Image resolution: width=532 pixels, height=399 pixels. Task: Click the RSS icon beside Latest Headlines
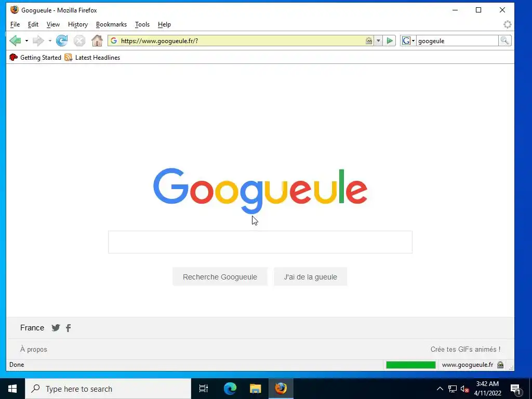(x=68, y=57)
